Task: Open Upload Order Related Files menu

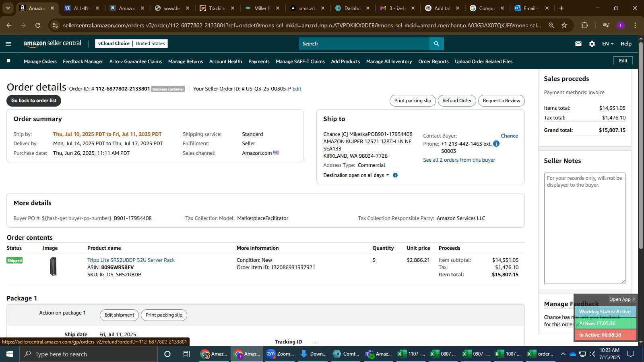Action: [484, 62]
